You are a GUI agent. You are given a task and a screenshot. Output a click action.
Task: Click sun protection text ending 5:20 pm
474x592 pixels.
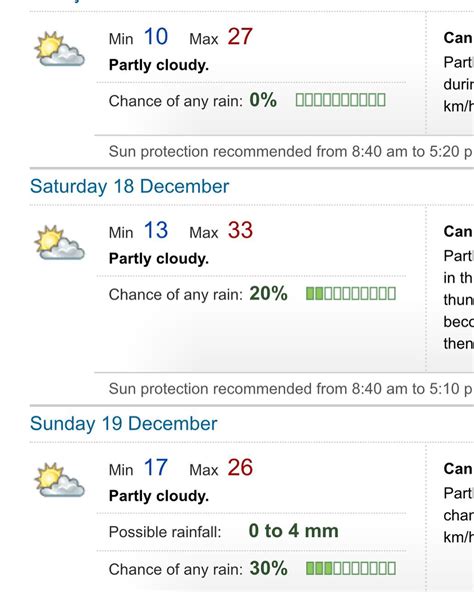point(291,152)
